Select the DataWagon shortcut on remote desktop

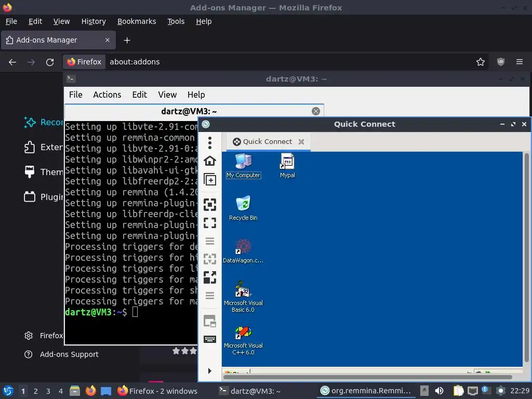click(243, 251)
